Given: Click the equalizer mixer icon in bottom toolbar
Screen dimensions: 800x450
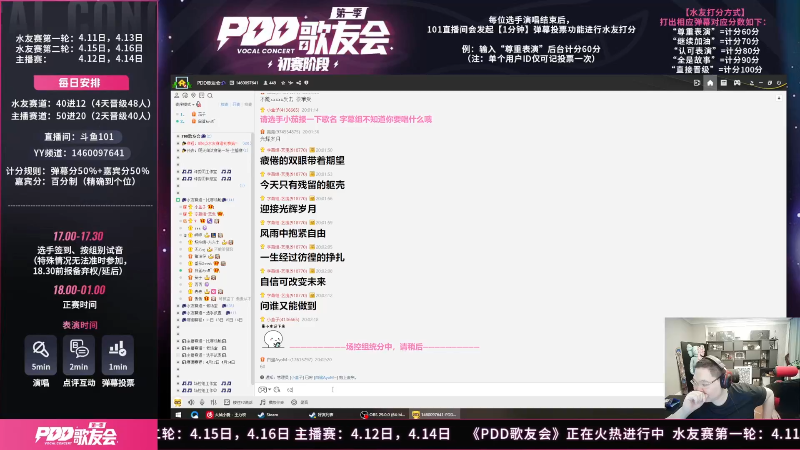Looking at the screenshot, I should pos(213,402).
